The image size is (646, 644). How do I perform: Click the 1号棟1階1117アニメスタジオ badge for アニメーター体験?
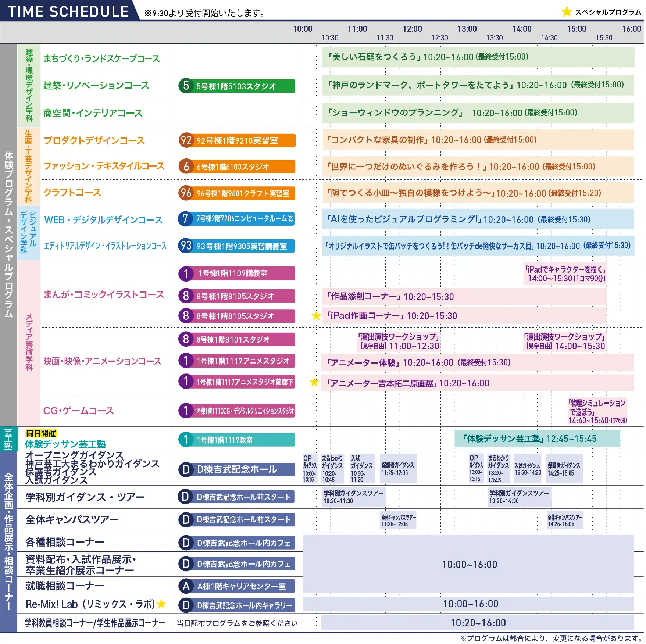(x=237, y=361)
